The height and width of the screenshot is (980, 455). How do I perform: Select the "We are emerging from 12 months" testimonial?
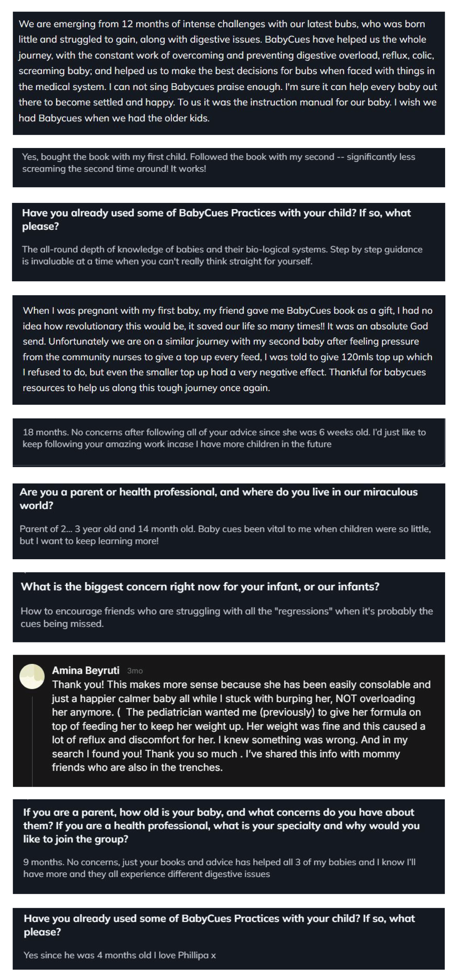[228, 71]
